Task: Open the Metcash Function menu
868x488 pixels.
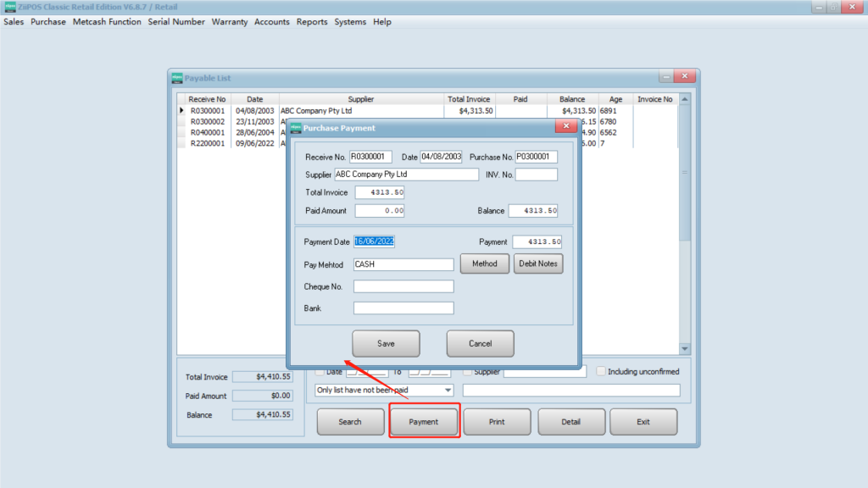Action: [107, 22]
